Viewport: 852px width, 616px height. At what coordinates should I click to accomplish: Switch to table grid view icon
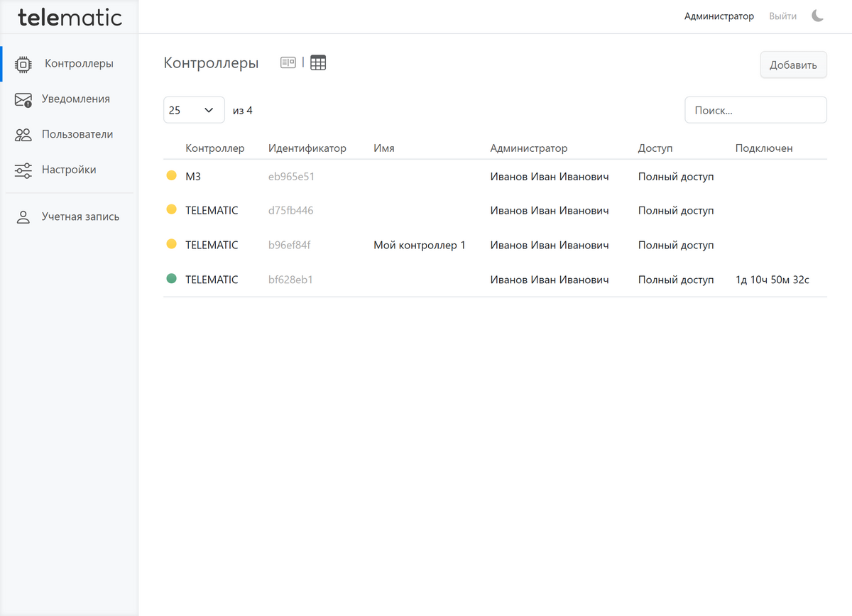pyautogui.click(x=318, y=62)
